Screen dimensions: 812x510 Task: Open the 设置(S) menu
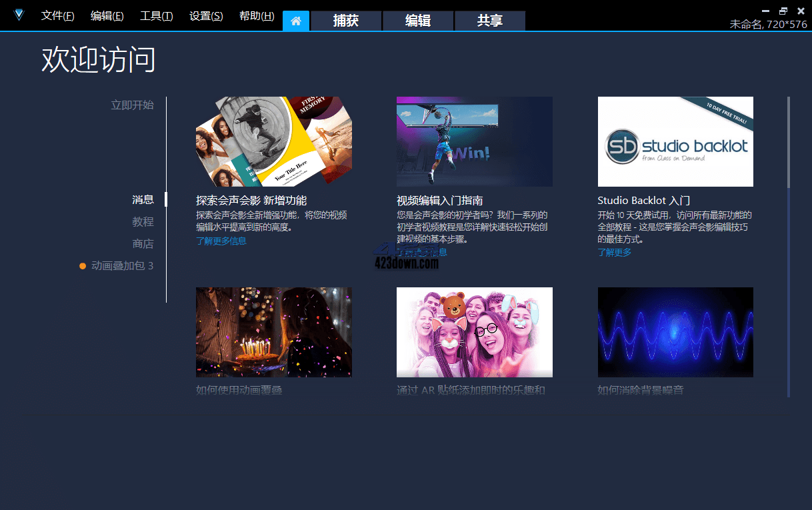tap(205, 15)
